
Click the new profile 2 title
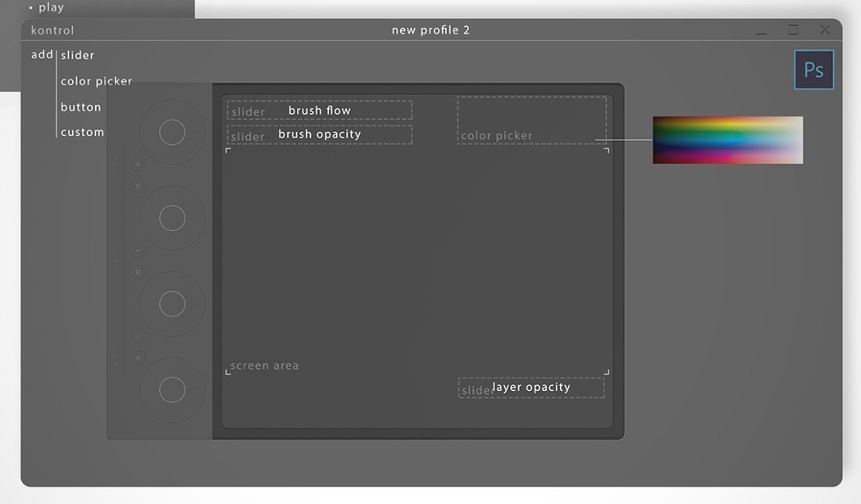[x=430, y=30]
